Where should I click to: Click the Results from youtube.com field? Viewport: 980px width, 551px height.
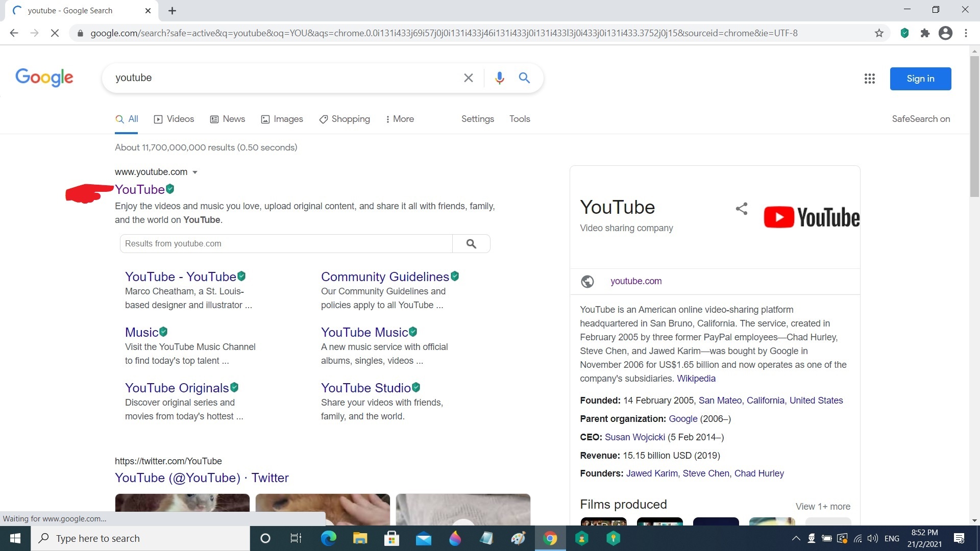click(x=286, y=244)
